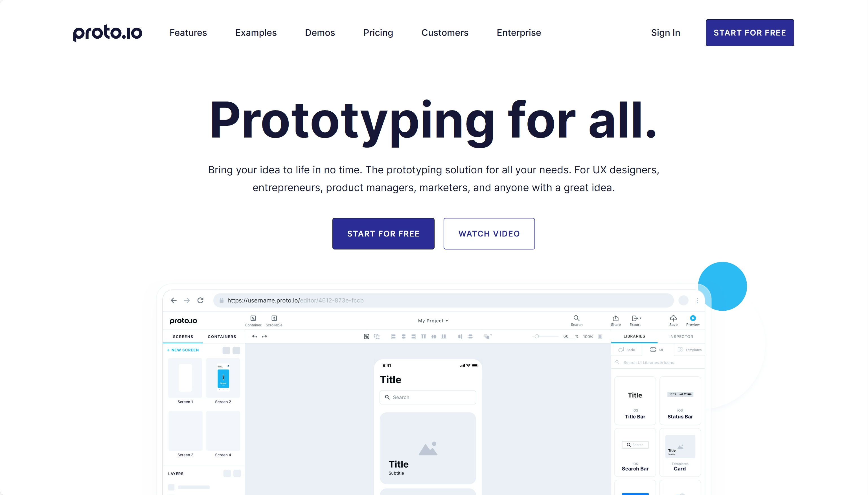
Task: Click the Share icon in the toolbar
Action: pyautogui.click(x=615, y=321)
